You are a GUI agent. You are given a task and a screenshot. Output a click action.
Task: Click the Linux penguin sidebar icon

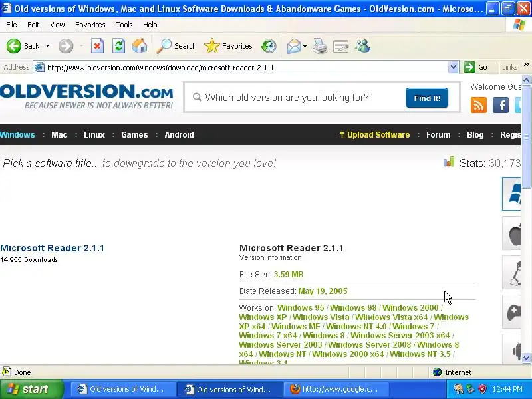(x=511, y=273)
